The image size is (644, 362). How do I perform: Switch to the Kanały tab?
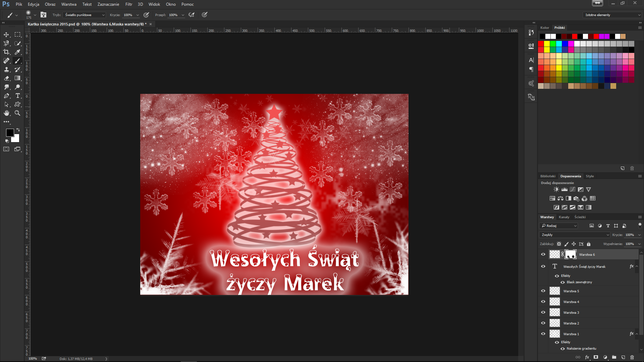click(x=564, y=217)
